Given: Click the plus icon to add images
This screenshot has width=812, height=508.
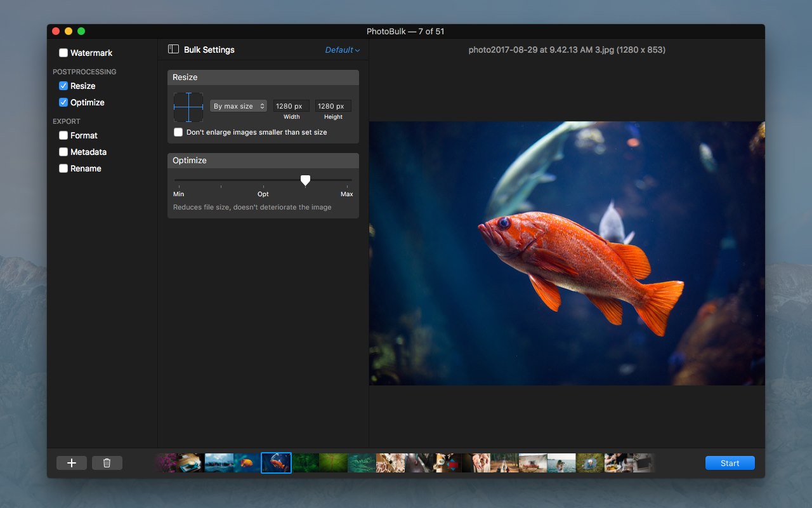Looking at the screenshot, I should point(71,462).
